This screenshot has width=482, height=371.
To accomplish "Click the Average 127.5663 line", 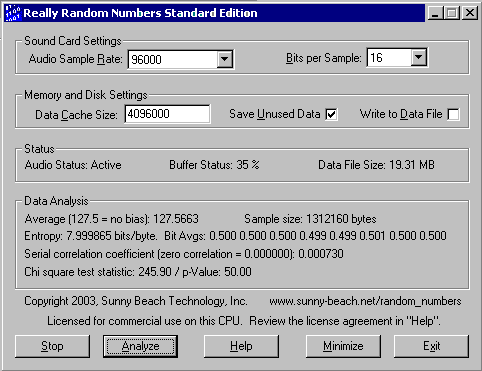I will (x=111, y=219).
